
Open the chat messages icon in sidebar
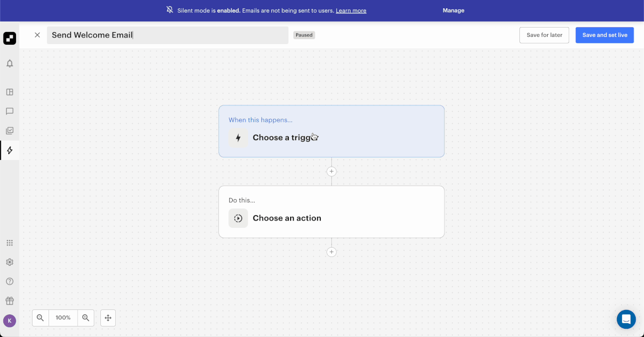coord(9,111)
